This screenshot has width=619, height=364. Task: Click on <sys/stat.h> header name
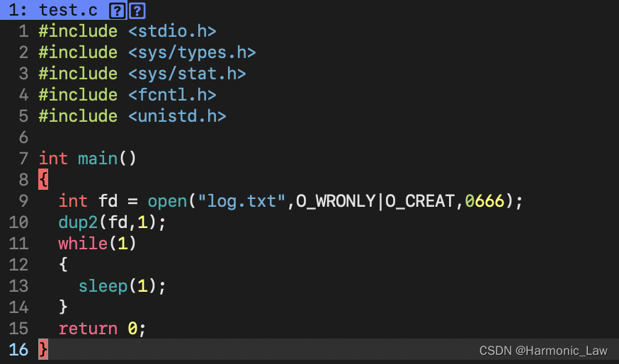pos(187,74)
